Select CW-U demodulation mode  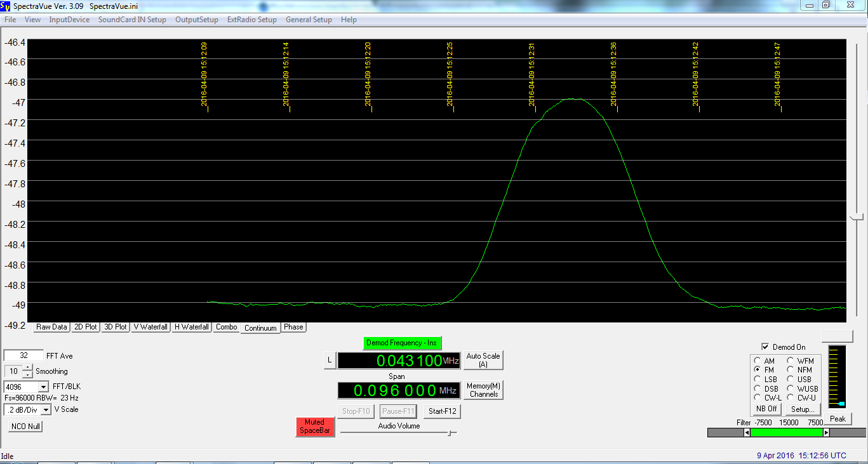pyautogui.click(x=791, y=397)
